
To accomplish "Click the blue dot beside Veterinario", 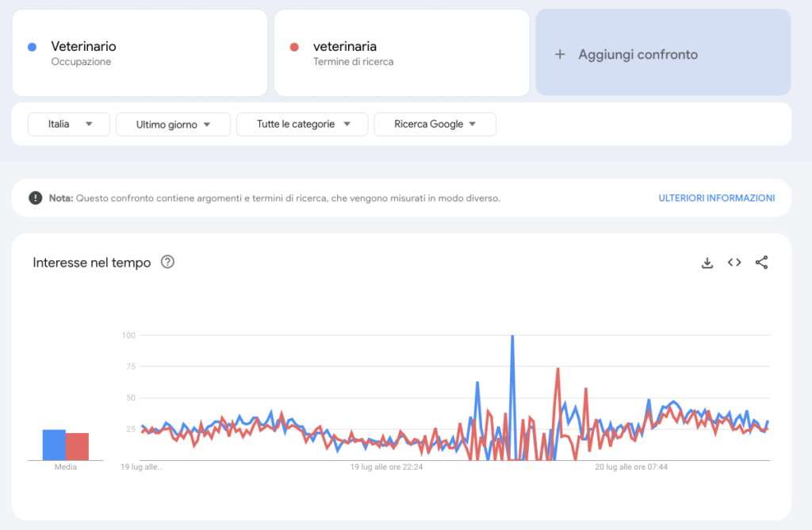I will coord(32,47).
